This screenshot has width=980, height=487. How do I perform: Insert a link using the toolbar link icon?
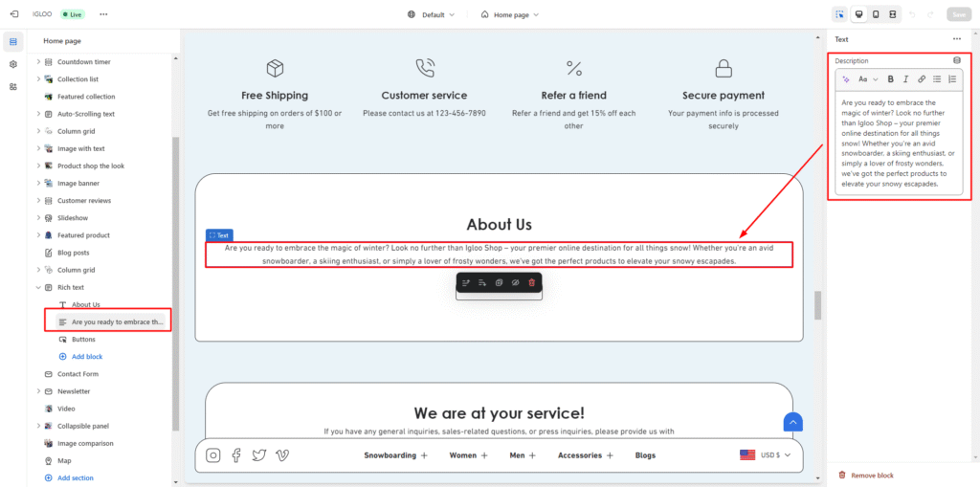922,79
